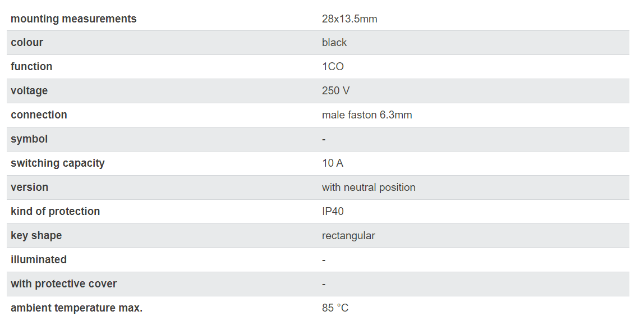
Task: Click the 'black' colour value
Action: pos(334,43)
